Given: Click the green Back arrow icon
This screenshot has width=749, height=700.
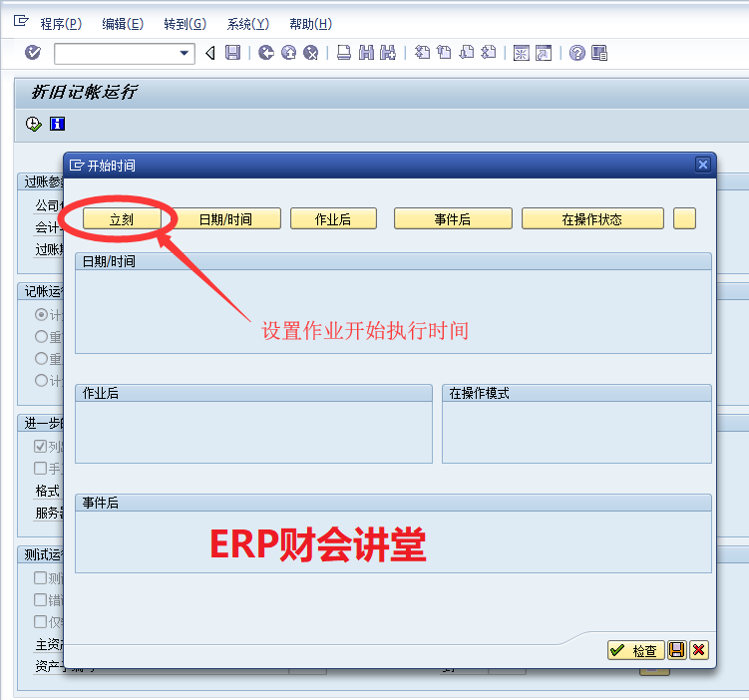Looking at the screenshot, I should [x=265, y=53].
